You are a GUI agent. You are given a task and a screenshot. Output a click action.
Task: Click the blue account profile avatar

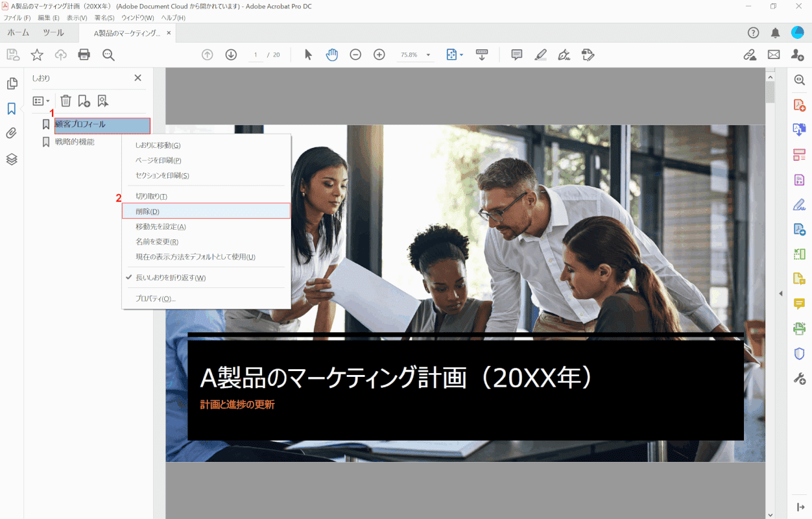(x=798, y=33)
